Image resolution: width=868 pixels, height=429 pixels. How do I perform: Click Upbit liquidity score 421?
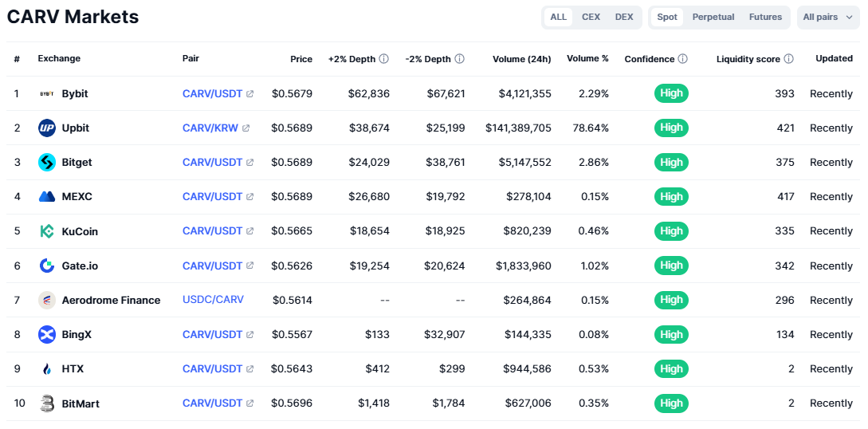pyautogui.click(x=785, y=128)
